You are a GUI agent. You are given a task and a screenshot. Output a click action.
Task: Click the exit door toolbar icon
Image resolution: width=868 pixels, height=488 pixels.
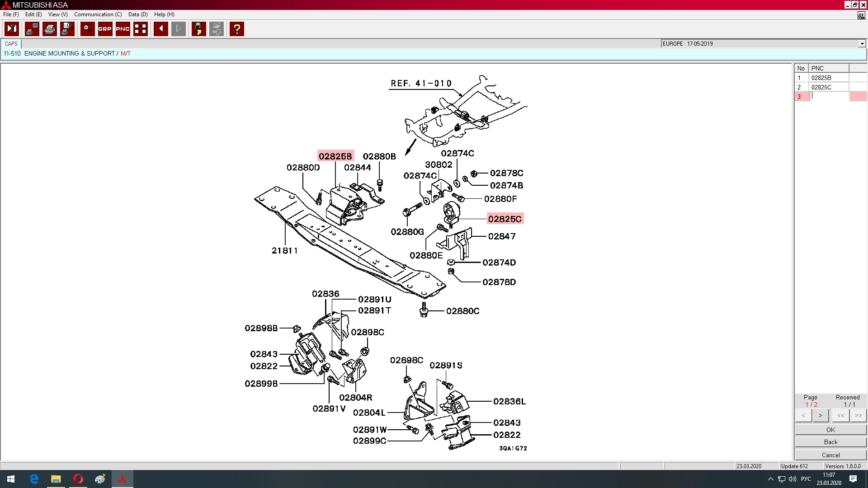tap(12, 29)
